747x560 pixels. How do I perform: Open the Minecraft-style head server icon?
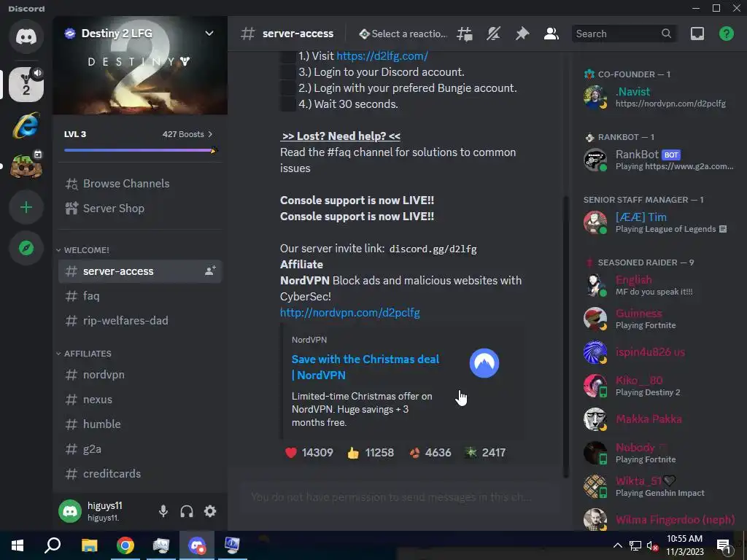point(26,166)
